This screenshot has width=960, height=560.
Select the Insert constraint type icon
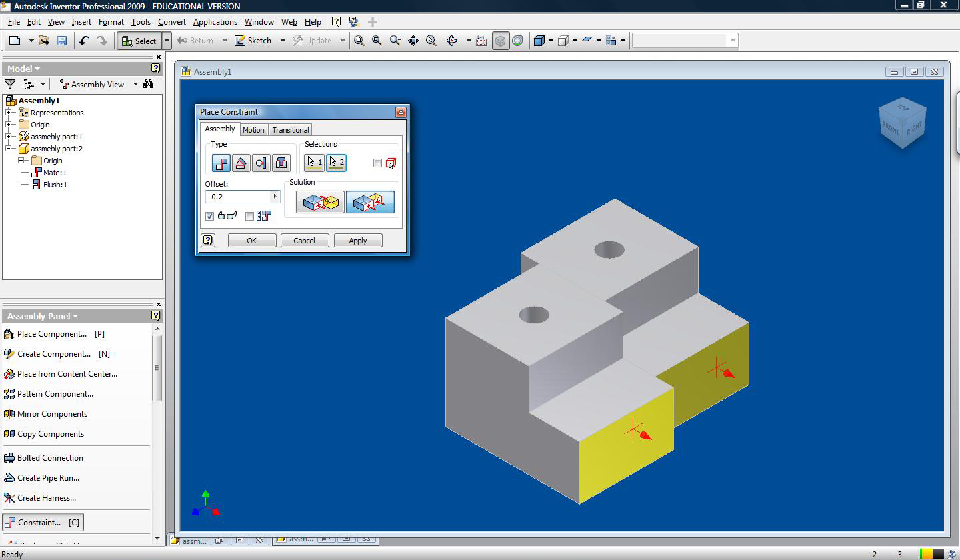[x=281, y=163]
